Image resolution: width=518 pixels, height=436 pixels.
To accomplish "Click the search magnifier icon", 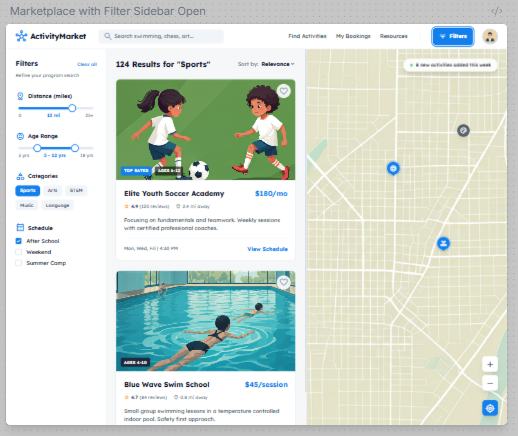I will [107, 36].
